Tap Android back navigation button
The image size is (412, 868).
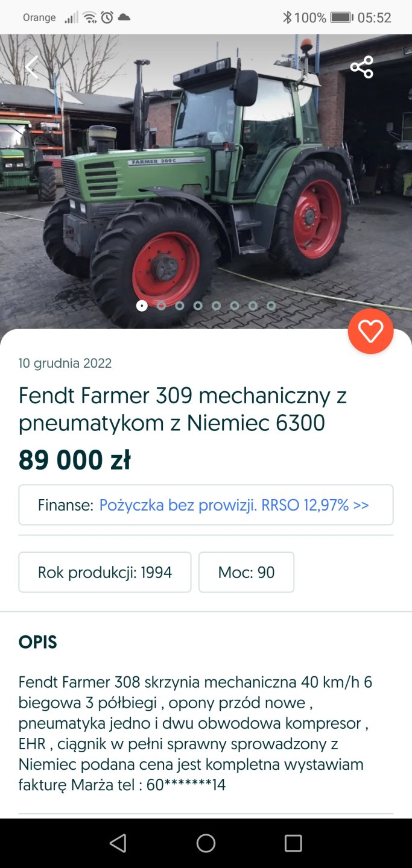pos(118,843)
